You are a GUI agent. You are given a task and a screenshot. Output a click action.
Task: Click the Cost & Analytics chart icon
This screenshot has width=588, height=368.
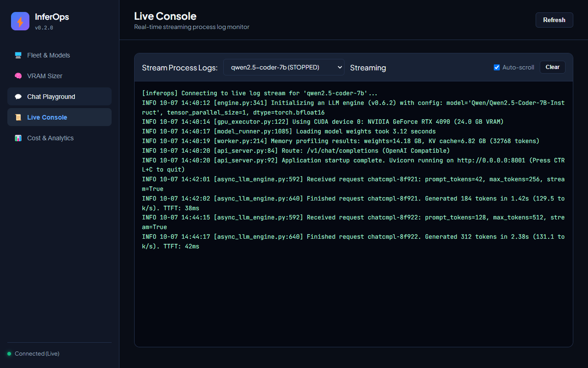[18, 138]
